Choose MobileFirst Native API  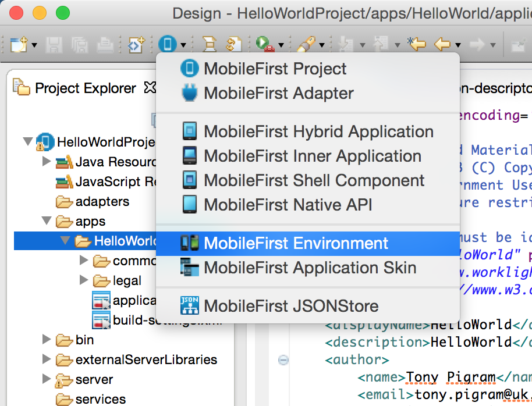pyautogui.click(x=308, y=205)
